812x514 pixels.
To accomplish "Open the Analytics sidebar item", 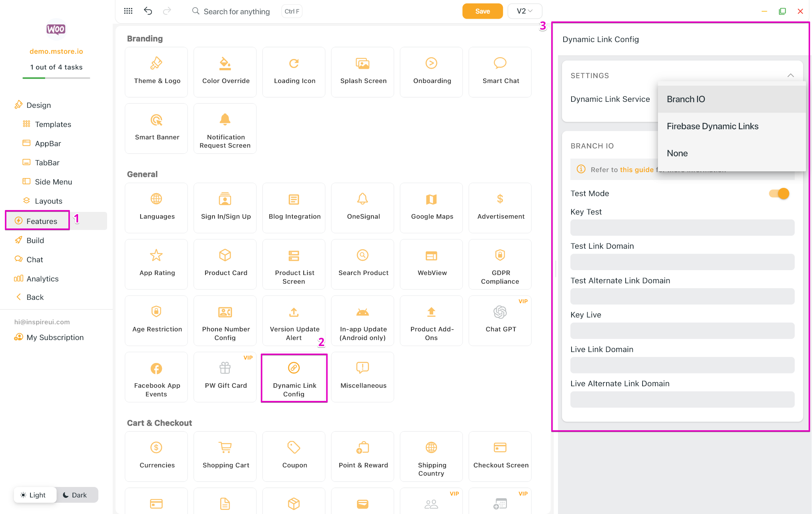I will click(x=42, y=279).
